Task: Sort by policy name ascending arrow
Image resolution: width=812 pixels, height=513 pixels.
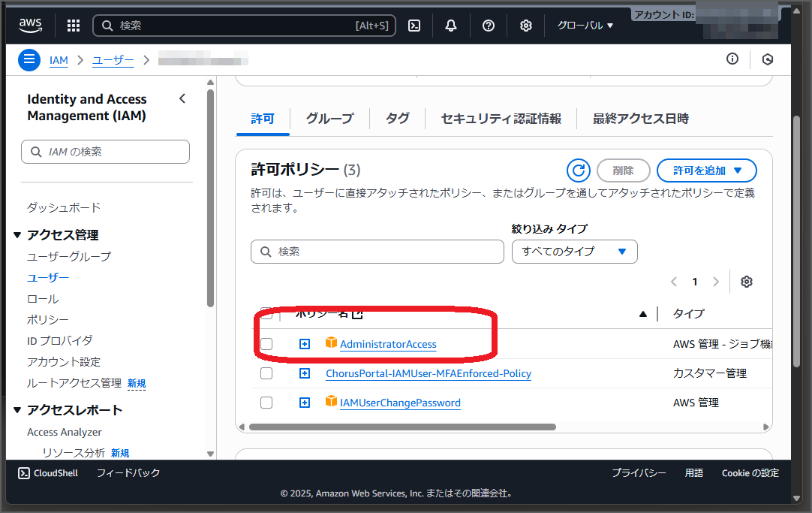Action: click(x=643, y=313)
